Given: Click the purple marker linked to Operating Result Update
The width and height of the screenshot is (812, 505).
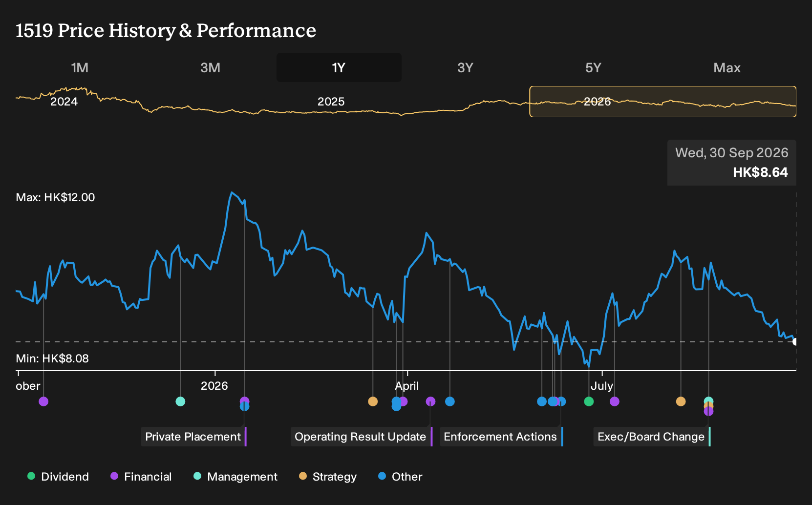Looking at the screenshot, I should [430, 401].
